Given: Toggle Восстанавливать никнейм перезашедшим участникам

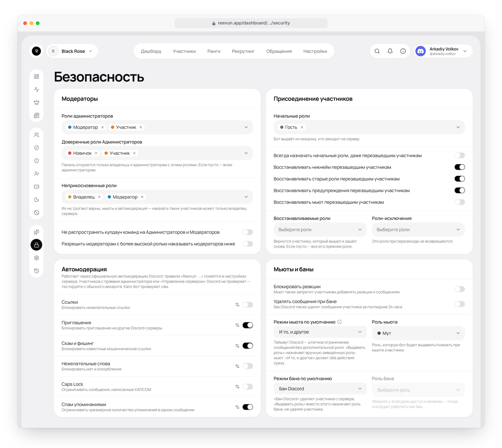Looking at the screenshot, I should pyautogui.click(x=459, y=167).
